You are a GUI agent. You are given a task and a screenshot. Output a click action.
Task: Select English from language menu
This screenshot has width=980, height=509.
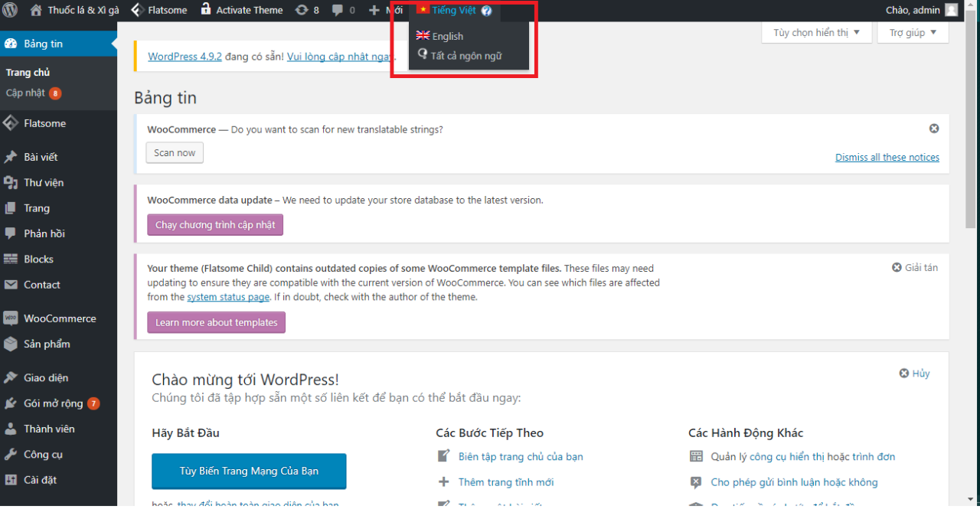pyautogui.click(x=447, y=36)
